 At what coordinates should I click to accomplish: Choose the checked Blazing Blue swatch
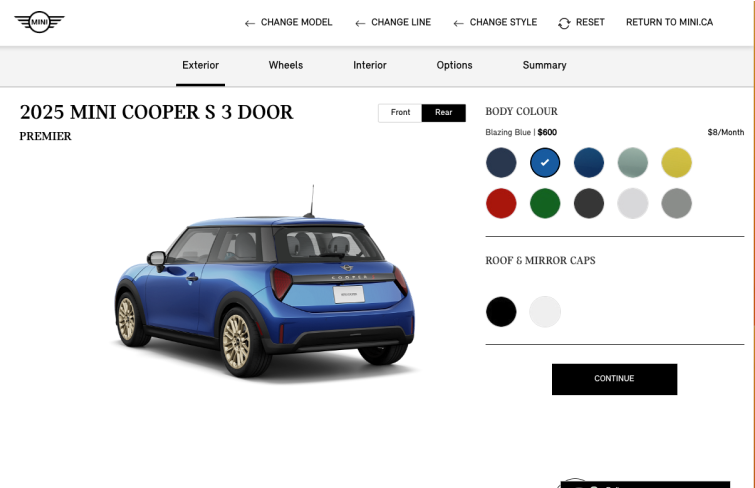pos(545,163)
